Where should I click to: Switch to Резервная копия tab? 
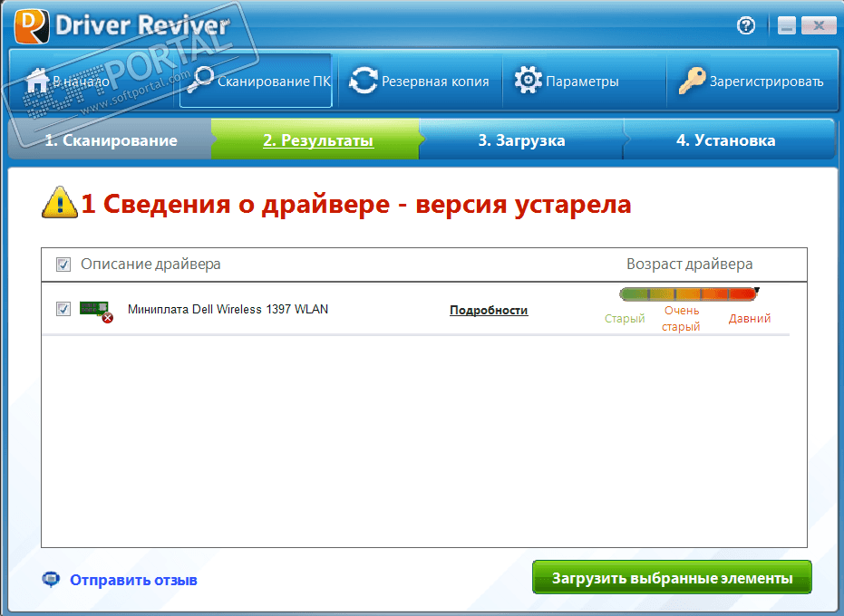point(420,81)
